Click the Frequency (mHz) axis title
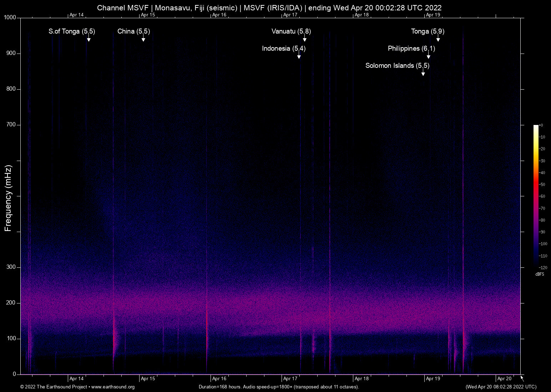The image size is (551, 392). tap(8, 198)
